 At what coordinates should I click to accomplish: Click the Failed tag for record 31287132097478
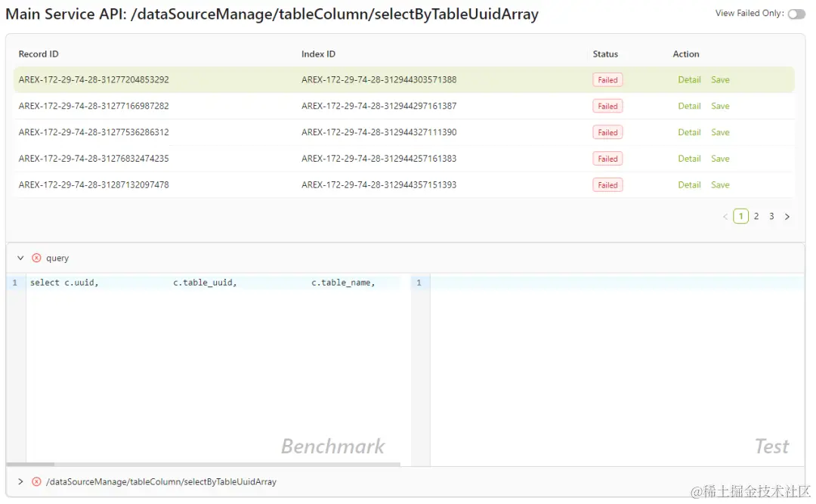point(607,185)
